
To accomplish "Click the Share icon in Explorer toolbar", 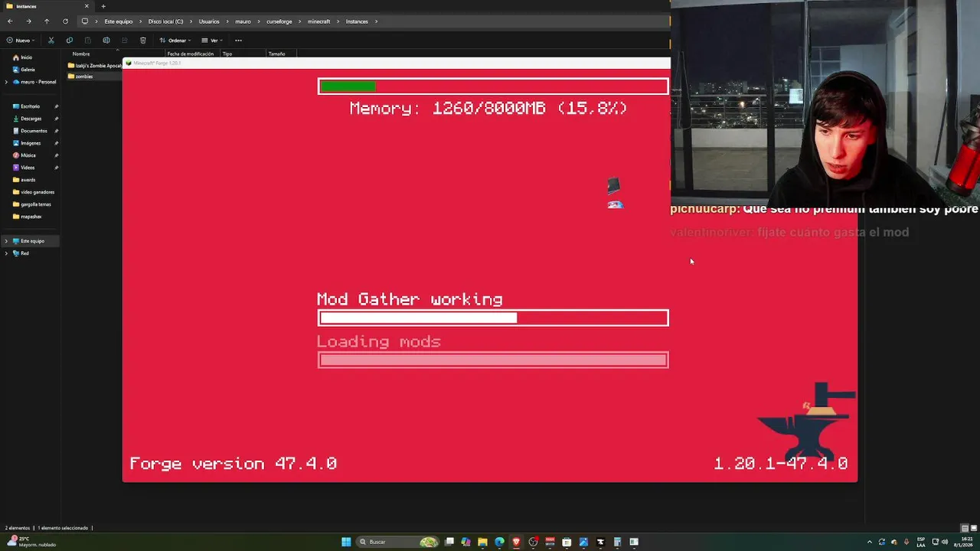I will (x=125, y=41).
